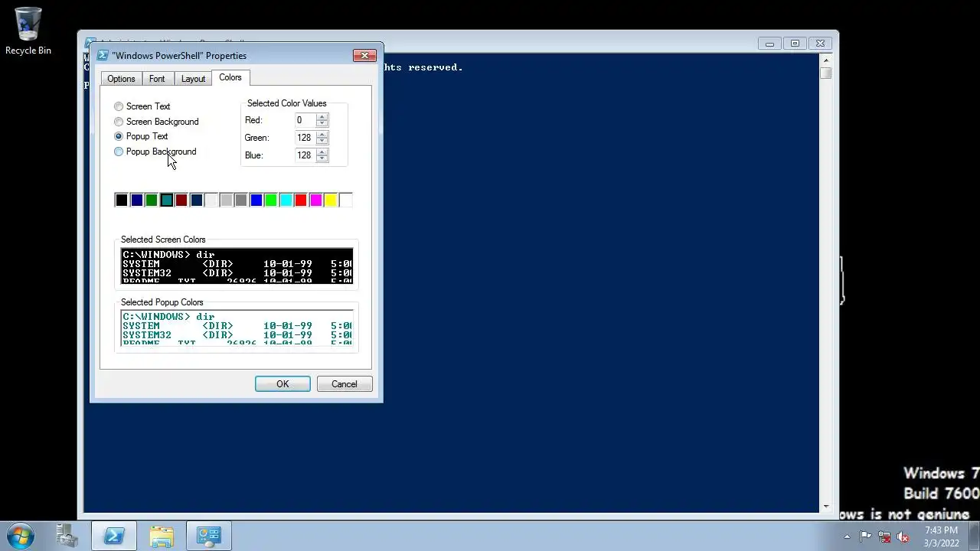Pick the maroon color swatch
Screen dimensions: 980x551
(x=181, y=201)
